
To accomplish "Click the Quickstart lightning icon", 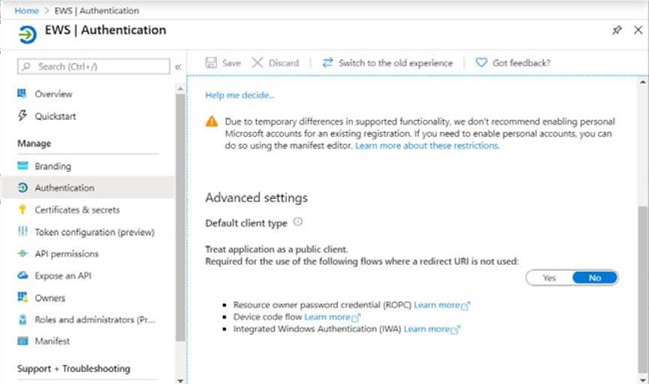I will (23, 116).
